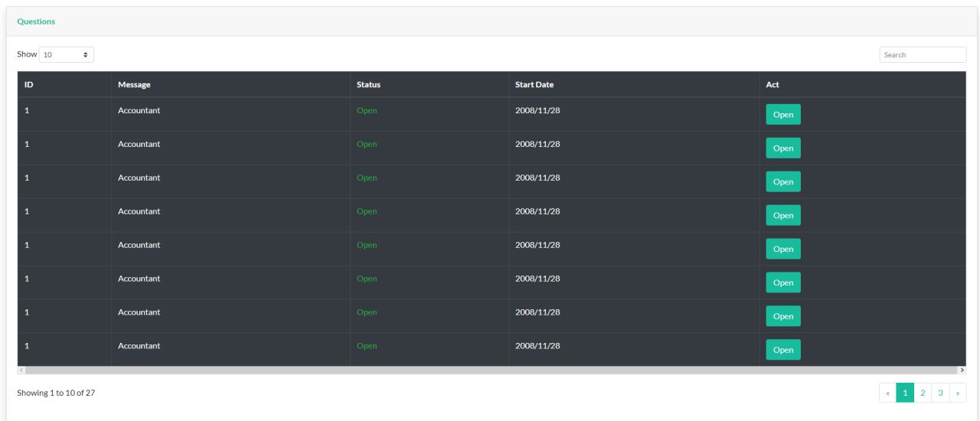Click the Open button in the first row
The height and width of the screenshot is (421, 980).
coord(783,115)
